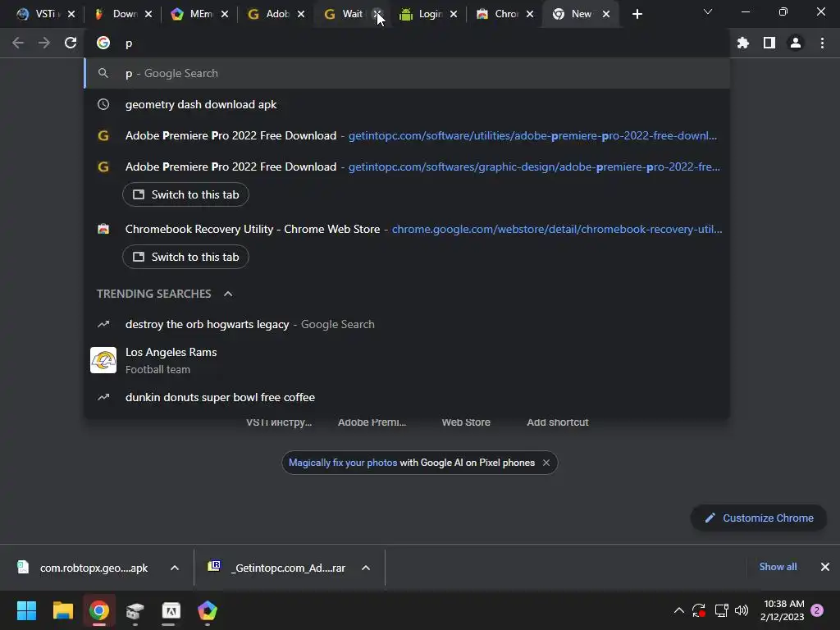Image resolution: width=840 pixels, height=630 pixels.
Task: Expand options for the apk download
Action: tap(175, 568)
